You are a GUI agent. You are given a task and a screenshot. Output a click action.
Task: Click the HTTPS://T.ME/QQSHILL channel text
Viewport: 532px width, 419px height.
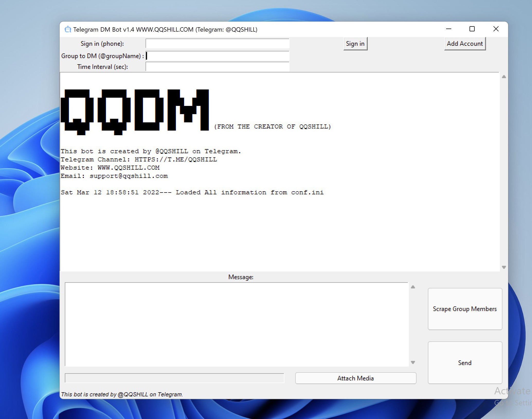[176, 159]
